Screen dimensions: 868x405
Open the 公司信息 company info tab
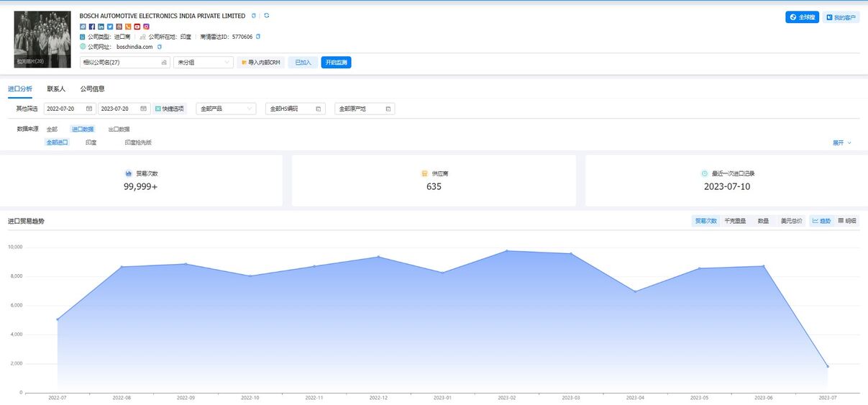coord(92,89)
